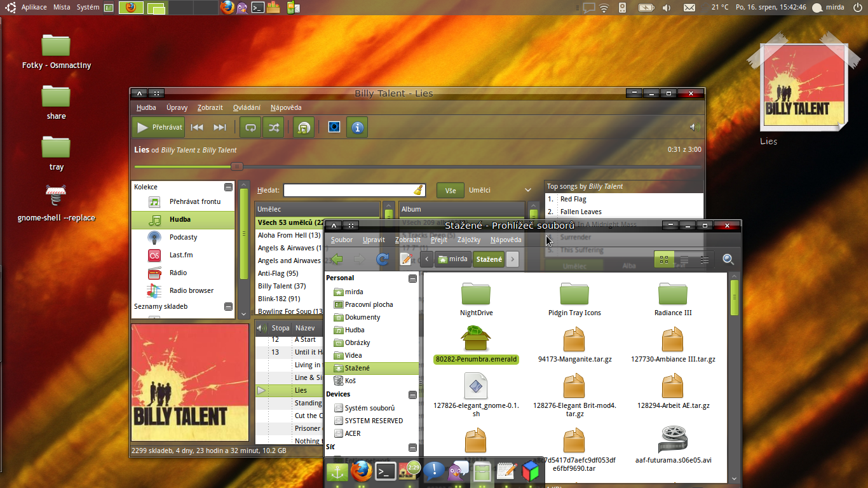Open the Soubor menu in file browser
Viewport: 868px width, 488px height.
click(x=342, y=240)
